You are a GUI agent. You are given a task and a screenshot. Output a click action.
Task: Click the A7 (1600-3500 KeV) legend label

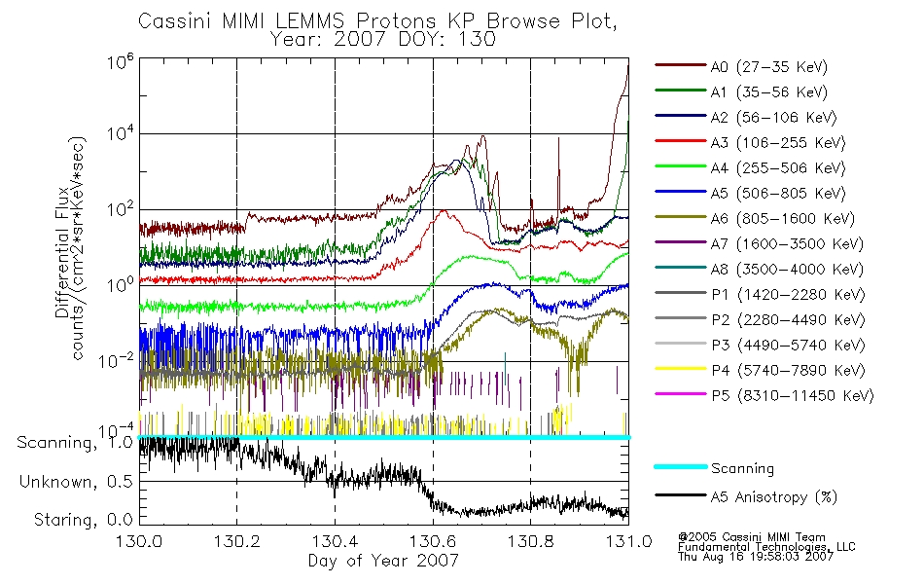787,244
